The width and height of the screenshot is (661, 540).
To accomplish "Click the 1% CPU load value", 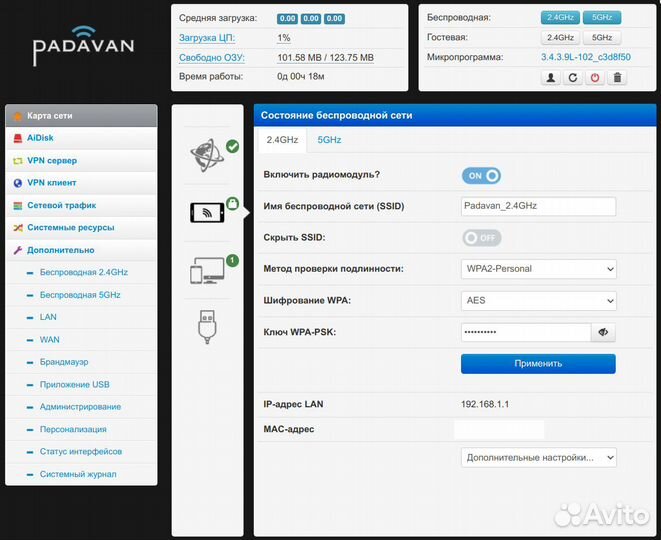I will click(284, 38).
